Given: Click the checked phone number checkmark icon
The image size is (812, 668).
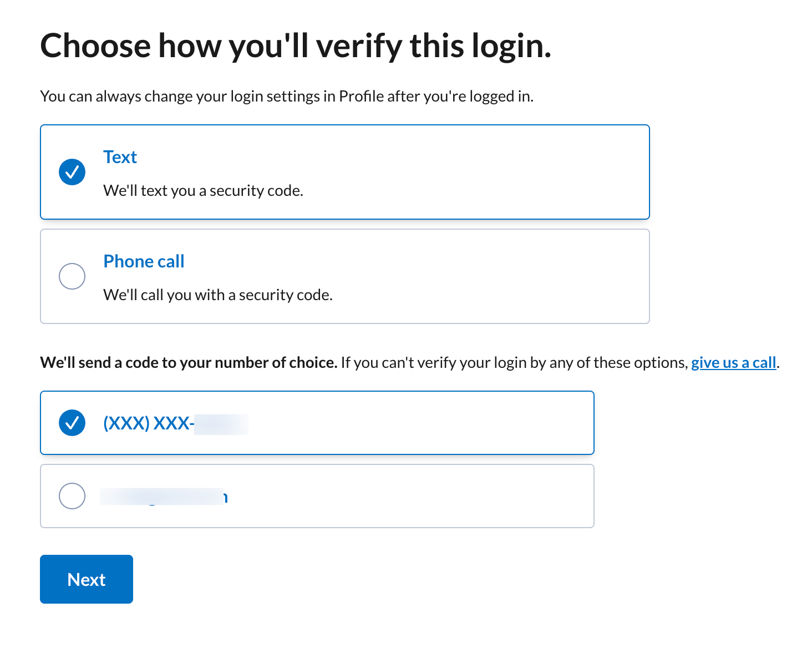Looking at the screenshot, I should 72,423.
